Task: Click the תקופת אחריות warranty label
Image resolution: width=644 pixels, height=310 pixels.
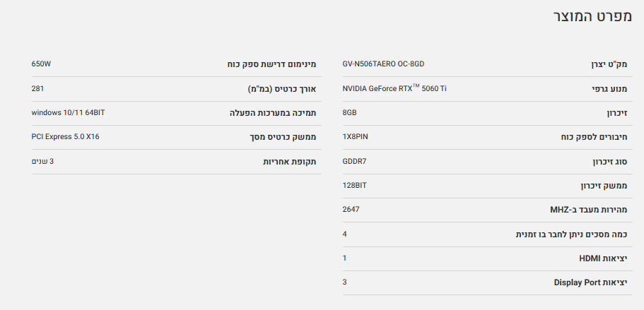Action: pos(290,162)
